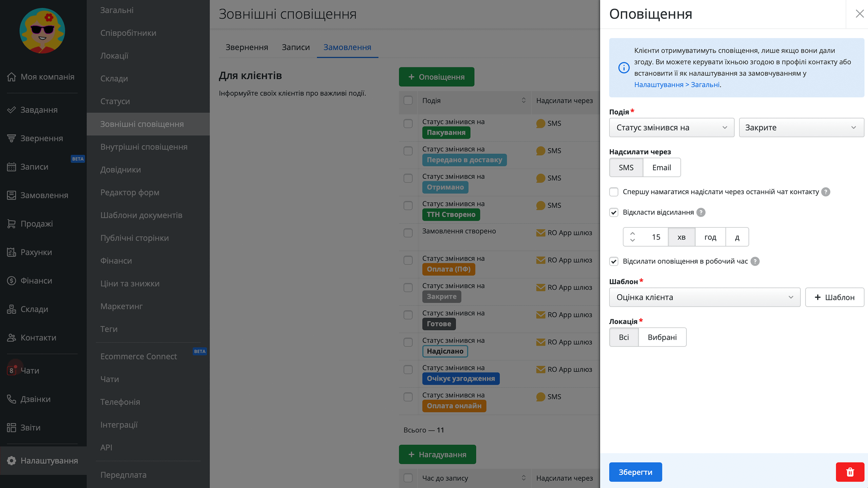868x488 pixels.
Task: Click the user avatar picture
Action: tap(42, 31)
